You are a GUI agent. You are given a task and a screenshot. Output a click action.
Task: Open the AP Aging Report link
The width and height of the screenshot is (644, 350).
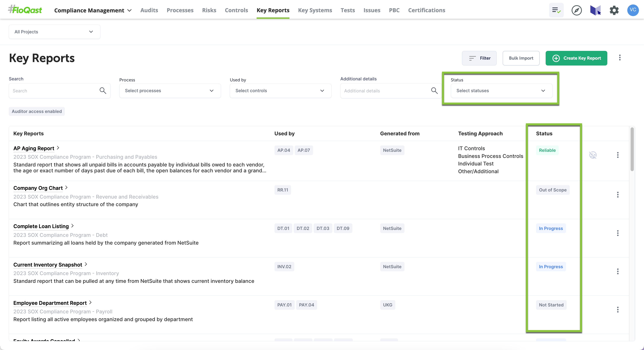point(34,148)
